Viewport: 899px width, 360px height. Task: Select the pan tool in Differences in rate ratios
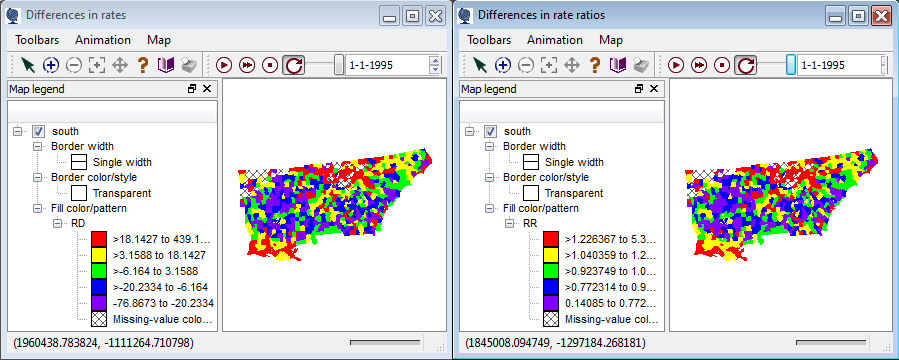(x=571, y=65)
